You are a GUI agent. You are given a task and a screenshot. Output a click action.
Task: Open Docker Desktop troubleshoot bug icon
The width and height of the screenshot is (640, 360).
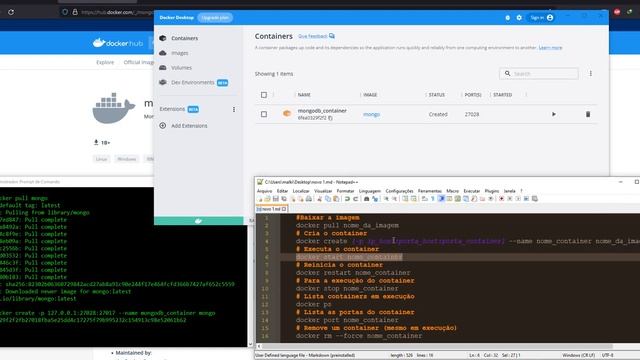pyautogui.click(x=507, y=18)
